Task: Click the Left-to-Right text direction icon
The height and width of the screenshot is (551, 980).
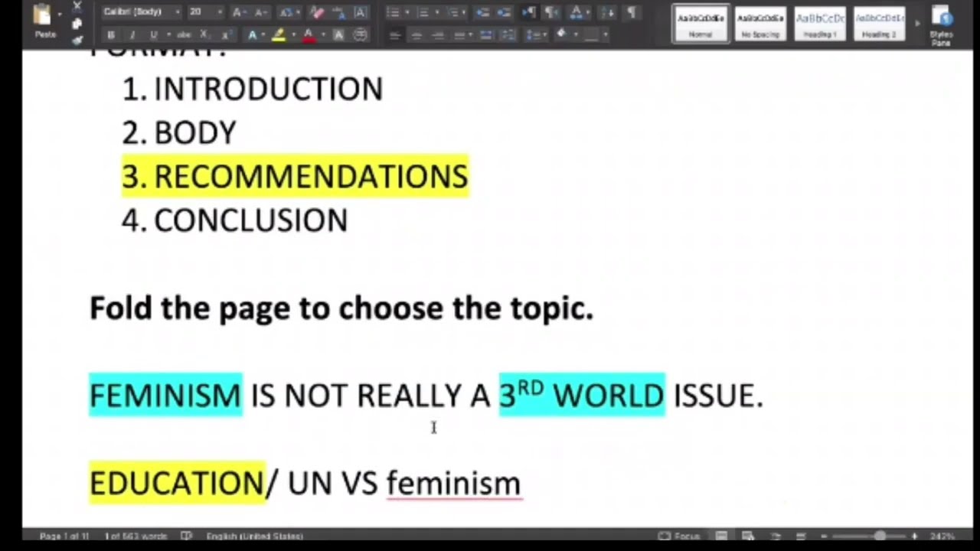Action: point(529,12)
